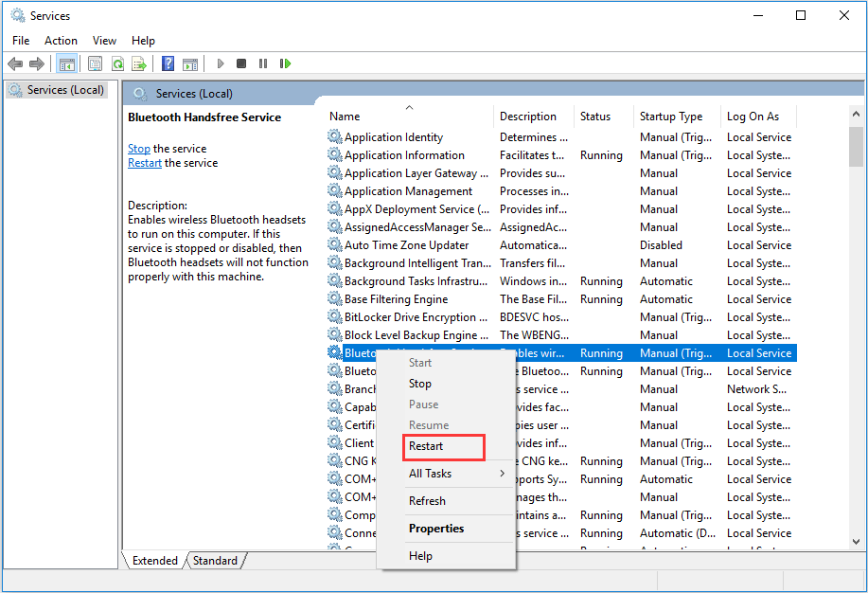Viewport: 868px width, 593px height.
Task: Click the Show/Hide Console Tree toolbar icon
Action: point(66,63)
